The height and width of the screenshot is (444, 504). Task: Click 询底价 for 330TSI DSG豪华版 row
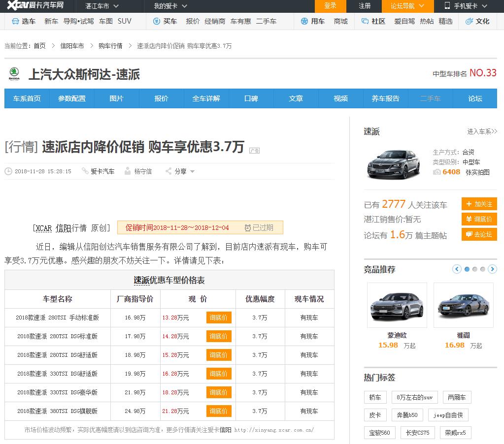tap(219, 392)
